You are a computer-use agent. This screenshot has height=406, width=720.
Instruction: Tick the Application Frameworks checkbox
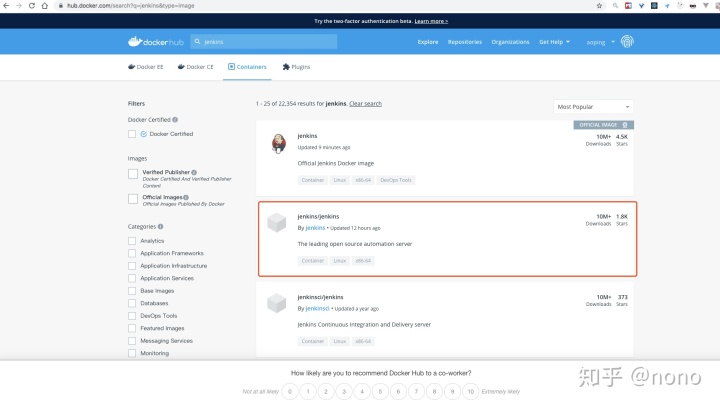pos(132,253)
